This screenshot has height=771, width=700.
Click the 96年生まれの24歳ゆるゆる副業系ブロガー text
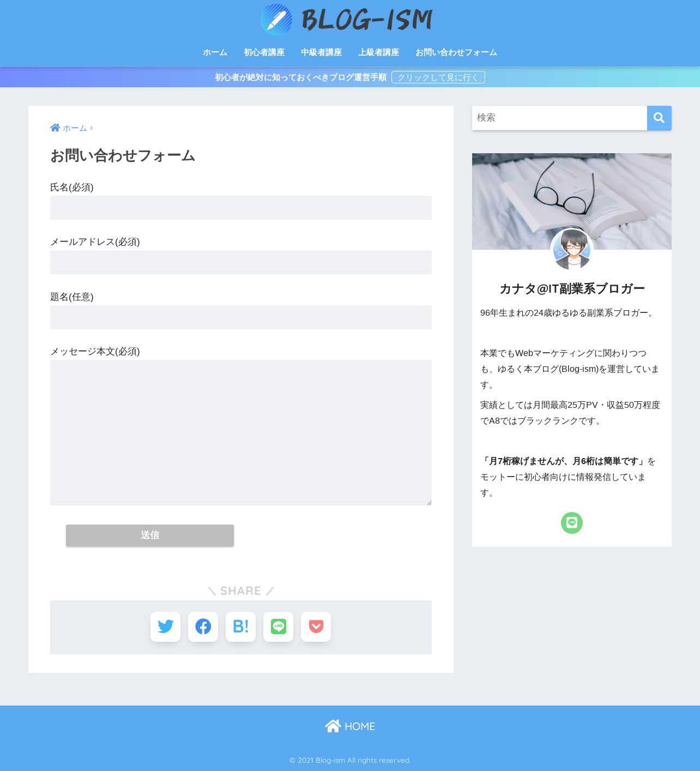[x=567, y=313]
